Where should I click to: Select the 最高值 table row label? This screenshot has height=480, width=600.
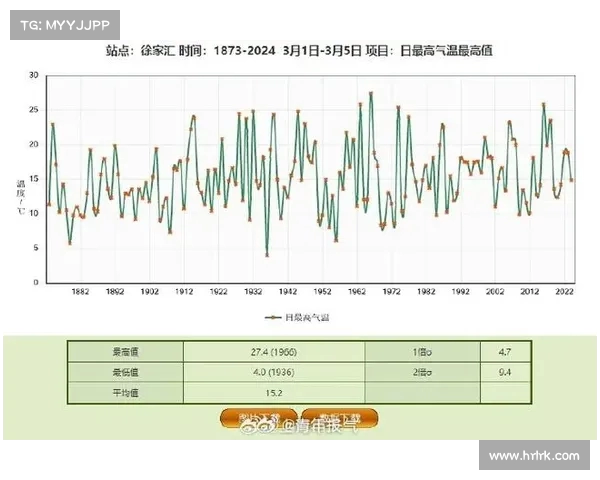(x=125, y=352)
